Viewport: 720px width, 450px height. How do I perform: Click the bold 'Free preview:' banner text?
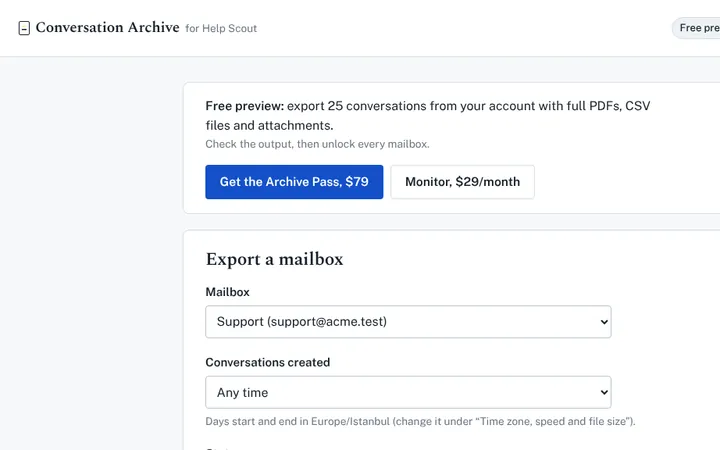click(x=245, y=106)
